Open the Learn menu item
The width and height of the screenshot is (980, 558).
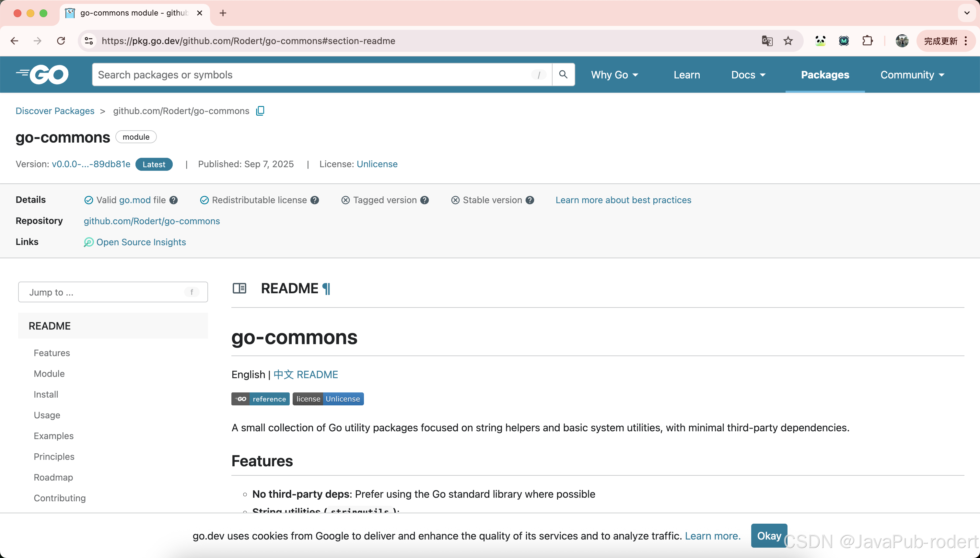pyautogui.click(x=687, y=75)
